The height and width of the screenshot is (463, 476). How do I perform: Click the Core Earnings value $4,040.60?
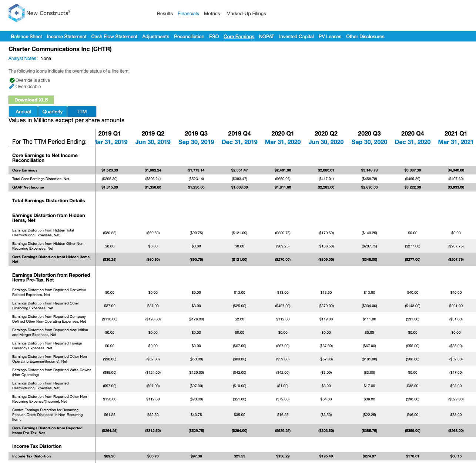[456, 170]
